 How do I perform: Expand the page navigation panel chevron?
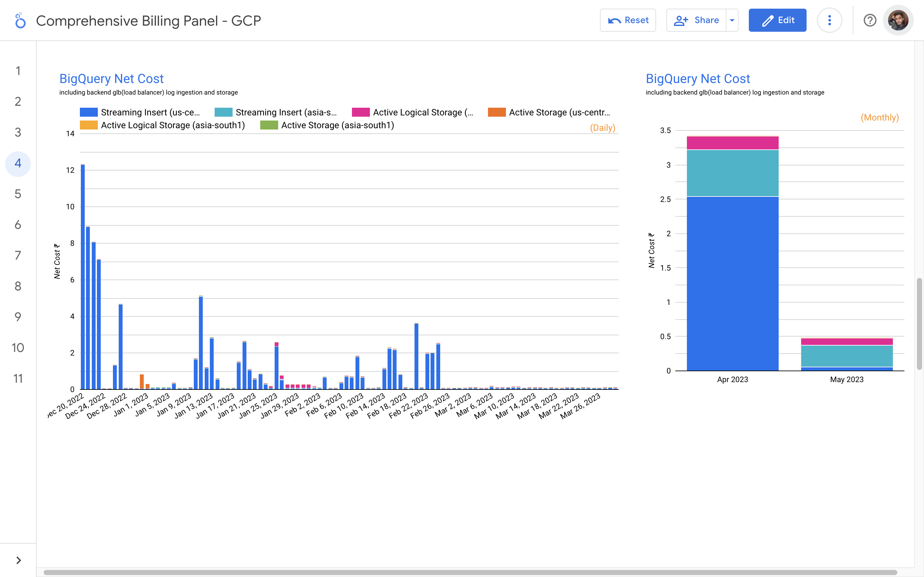pyautogui.click(x=18, y=560)
